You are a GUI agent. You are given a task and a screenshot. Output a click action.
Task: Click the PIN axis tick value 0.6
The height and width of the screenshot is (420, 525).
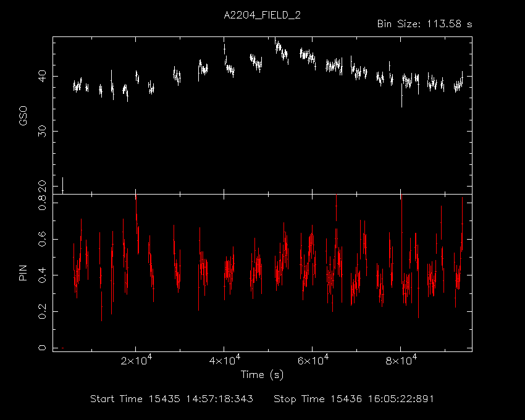43,239
